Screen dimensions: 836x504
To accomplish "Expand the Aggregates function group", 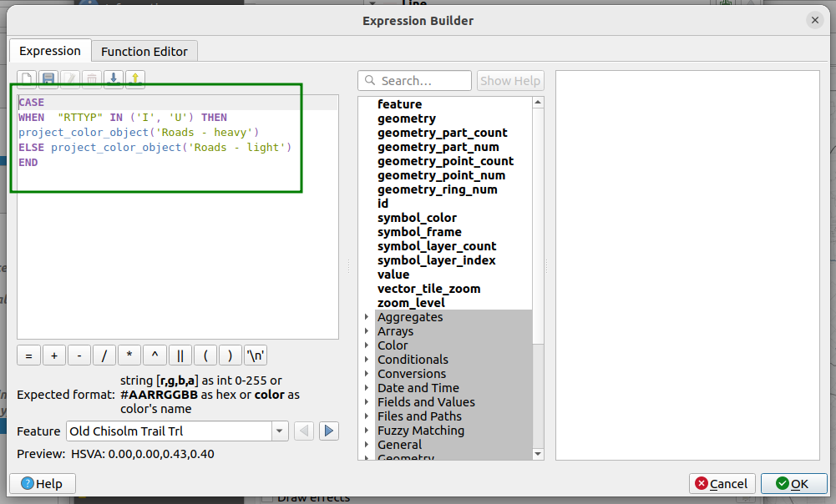I will point(367,317).
